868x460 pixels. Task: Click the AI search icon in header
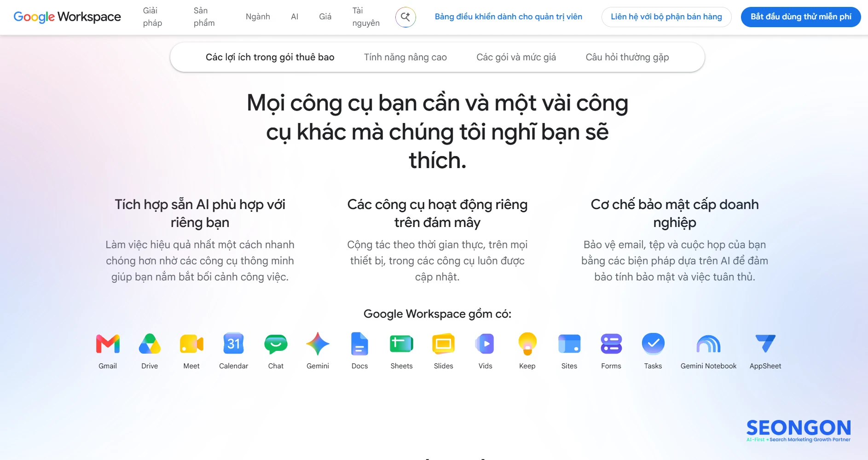(x=405, y=17)
